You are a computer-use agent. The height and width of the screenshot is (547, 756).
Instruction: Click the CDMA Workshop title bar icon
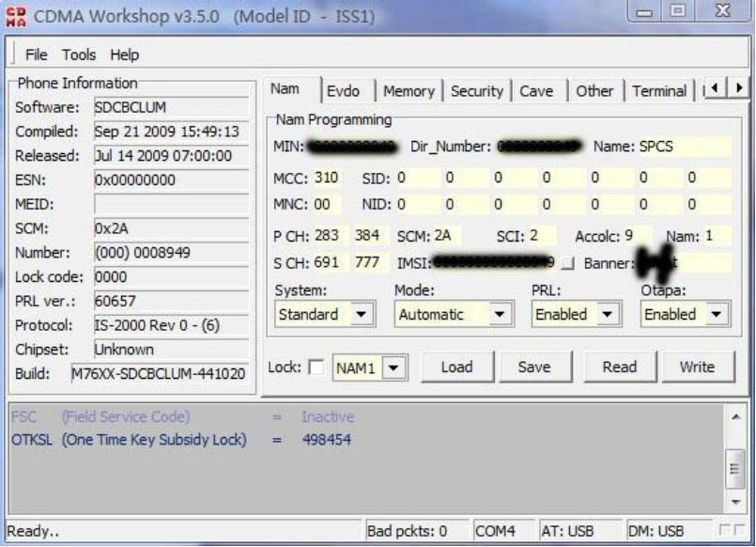(16, 16)
